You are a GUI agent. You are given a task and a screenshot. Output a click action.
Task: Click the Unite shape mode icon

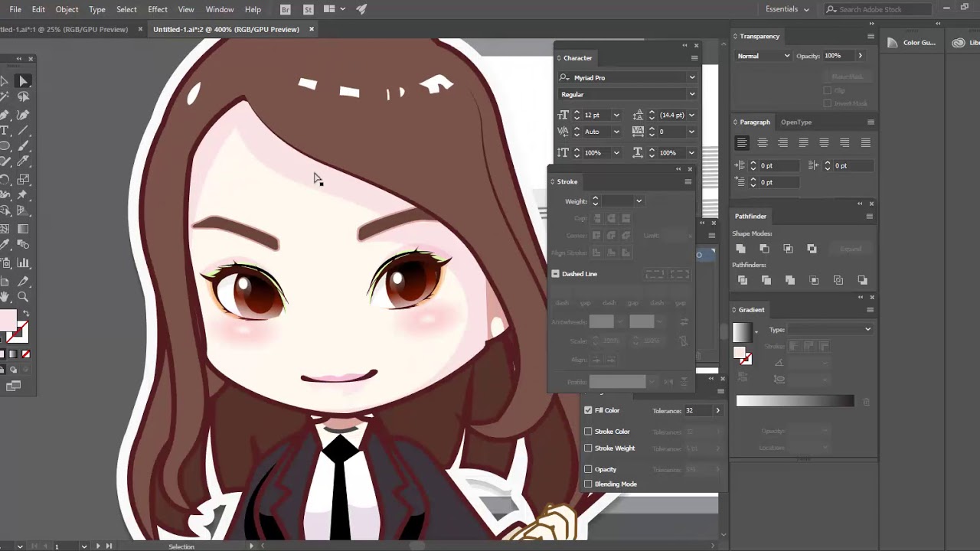coord(740,249)
